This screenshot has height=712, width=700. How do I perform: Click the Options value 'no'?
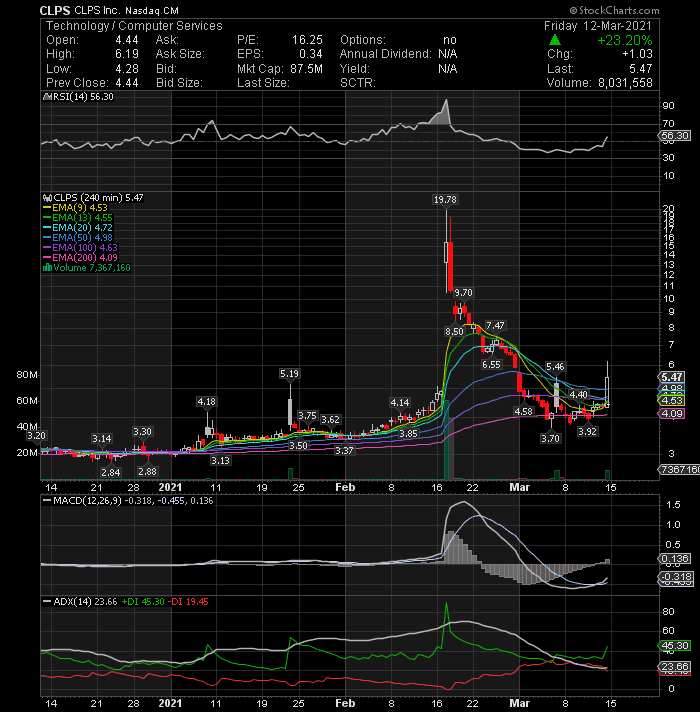pyautogui.click(x=449, y=40)
